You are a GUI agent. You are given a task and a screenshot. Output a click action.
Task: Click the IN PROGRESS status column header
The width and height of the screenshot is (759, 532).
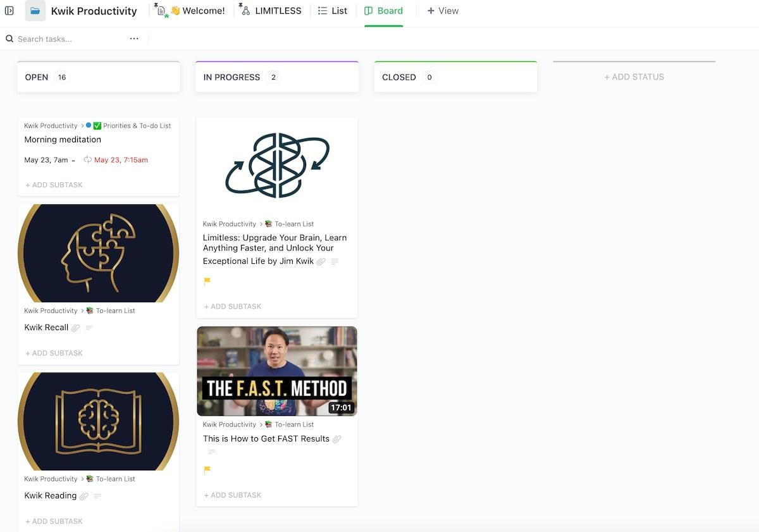point(277,77)
